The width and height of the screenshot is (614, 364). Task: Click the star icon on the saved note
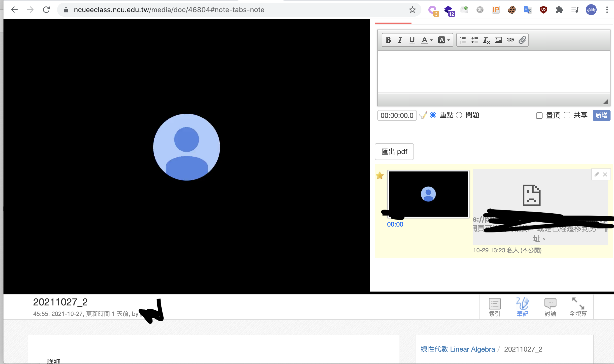[380, 176]
